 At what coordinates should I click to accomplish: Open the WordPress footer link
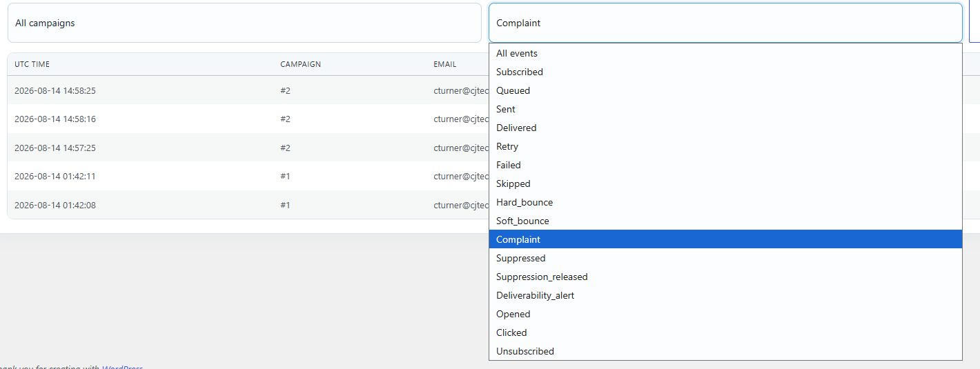[x=121, y=366]
